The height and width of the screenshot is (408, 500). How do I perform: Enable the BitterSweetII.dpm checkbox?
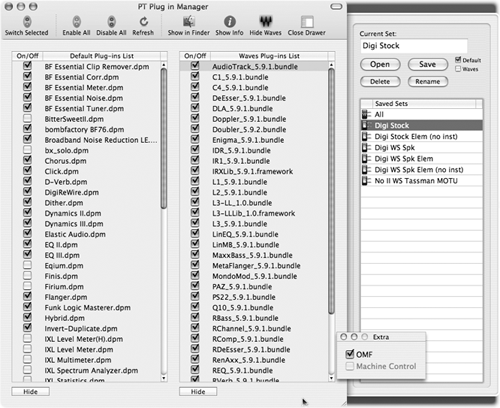(27, 118)
